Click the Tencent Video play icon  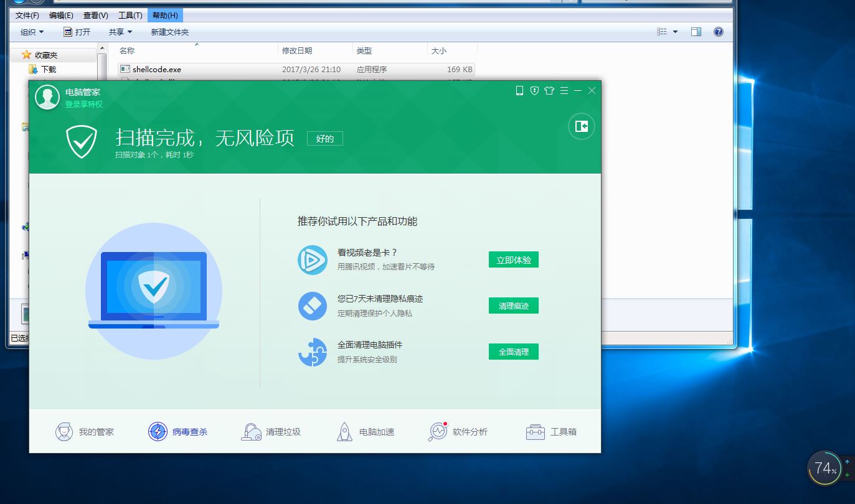[313, 260]
